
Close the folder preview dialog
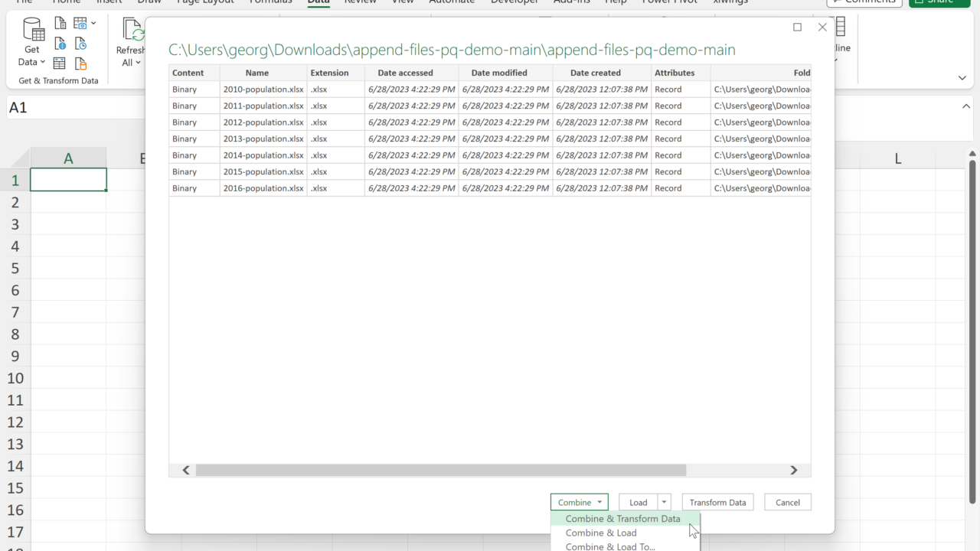(x=822, y=27)
